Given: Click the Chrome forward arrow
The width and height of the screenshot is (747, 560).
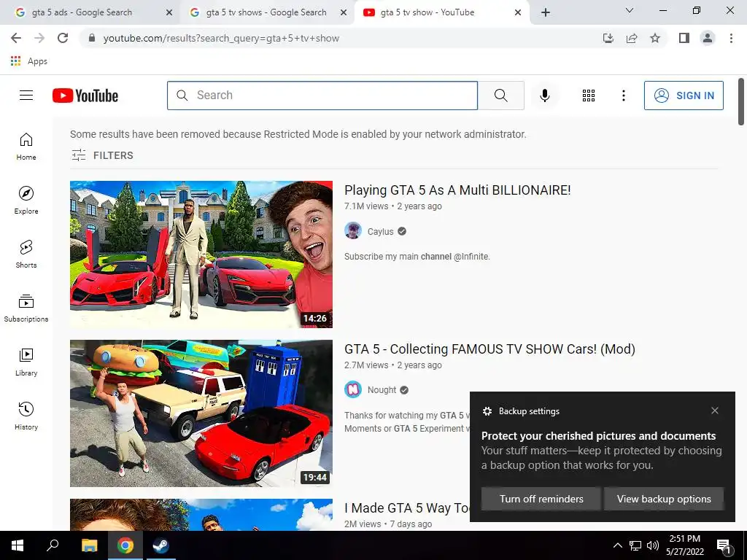Looking at the screenshot, I should (x=39, y=38).
